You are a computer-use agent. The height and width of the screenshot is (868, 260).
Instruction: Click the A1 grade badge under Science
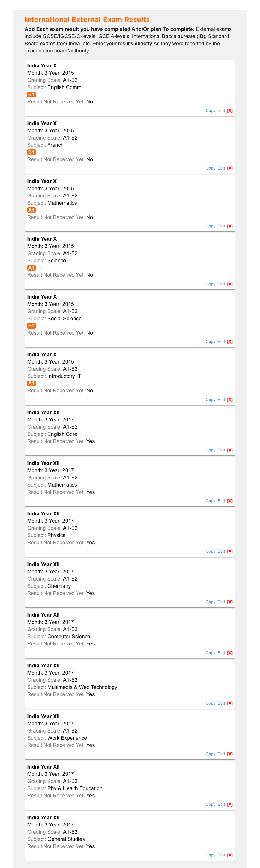tap(31, 268)
